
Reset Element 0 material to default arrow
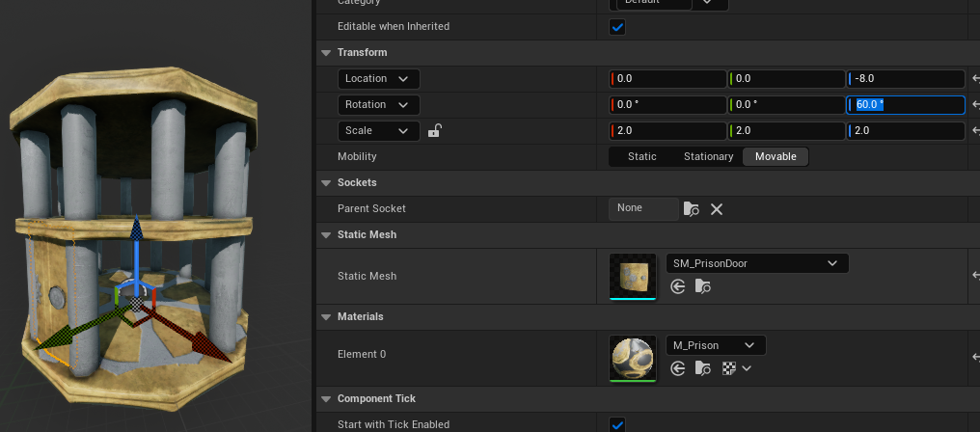pos(975,358)
